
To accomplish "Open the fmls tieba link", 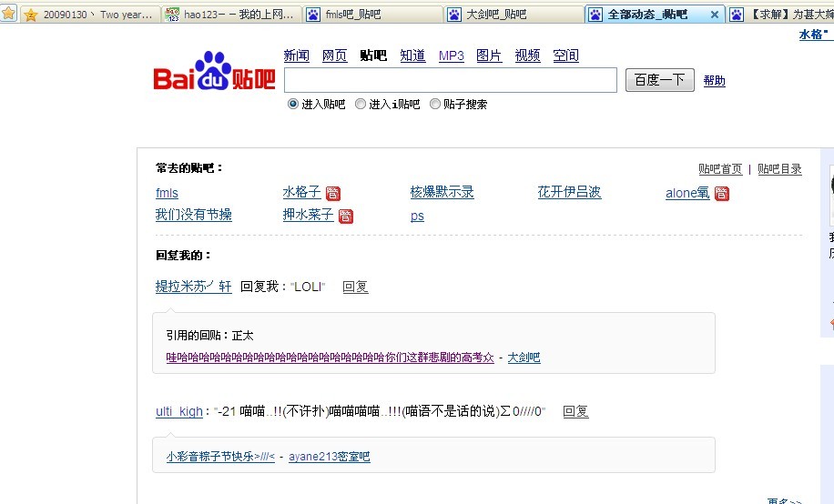I will [x=167, y=193].
